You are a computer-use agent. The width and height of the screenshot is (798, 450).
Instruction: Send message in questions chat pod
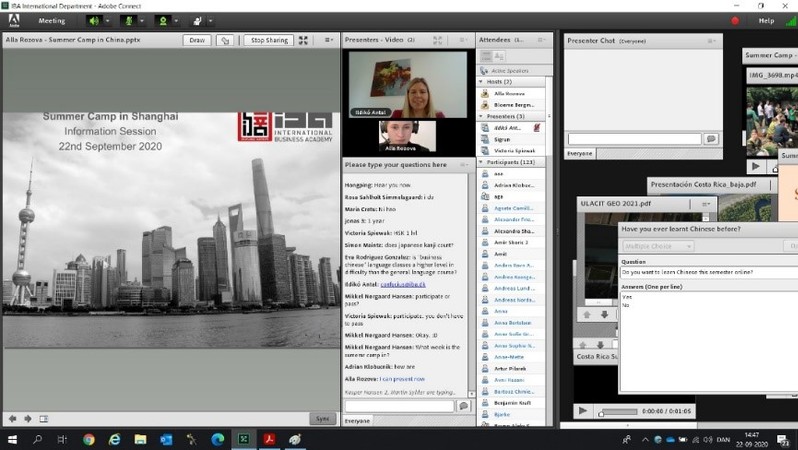(x=464, y=406)
